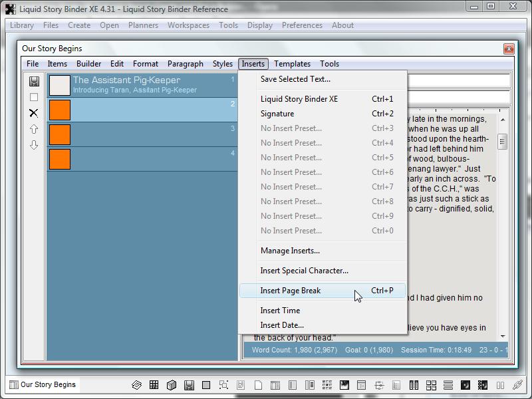Move item up with the up arrow icon
Screen dimensions: 532x399
[34, 129]
